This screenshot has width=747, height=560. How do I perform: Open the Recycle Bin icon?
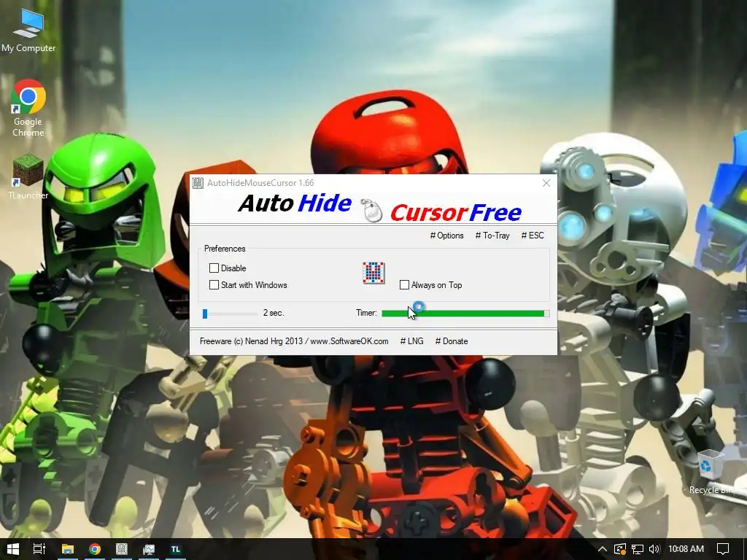(x=712, y=472)
